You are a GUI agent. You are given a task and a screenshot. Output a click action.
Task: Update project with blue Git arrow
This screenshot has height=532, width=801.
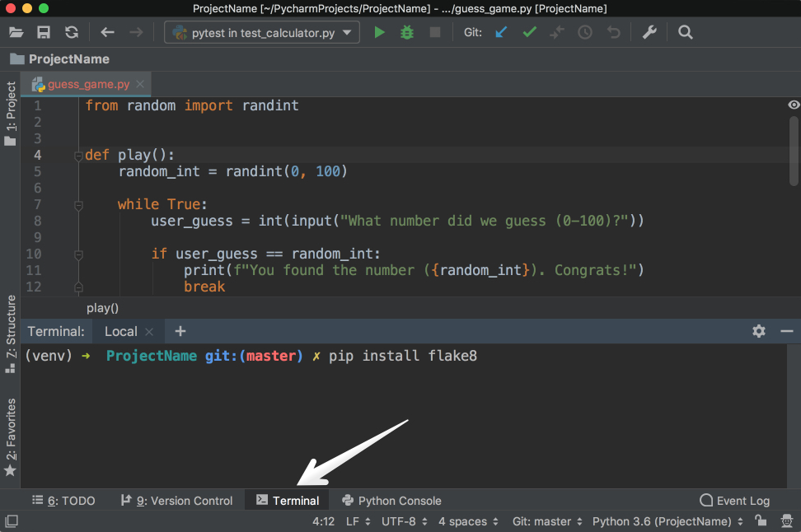coord(500,33)
